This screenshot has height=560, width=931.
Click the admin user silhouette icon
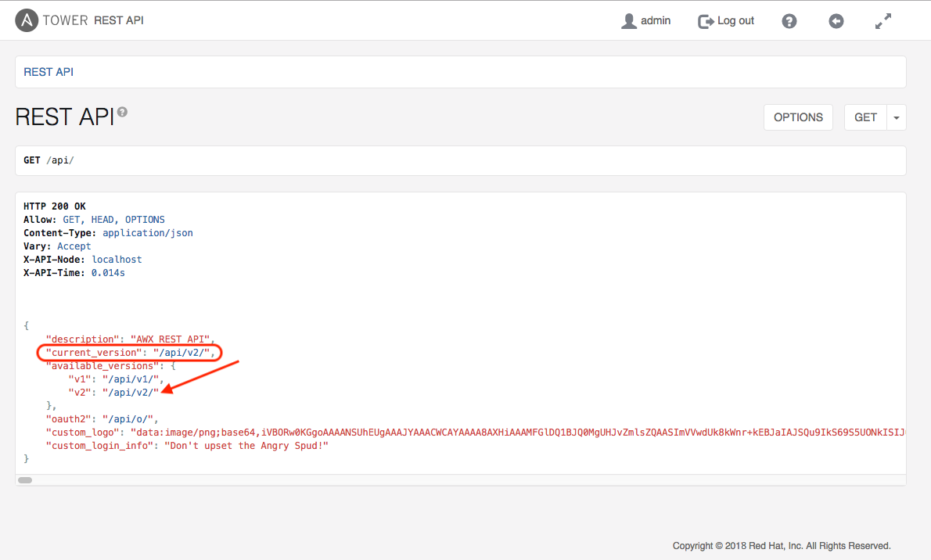[x=628, y=21]
